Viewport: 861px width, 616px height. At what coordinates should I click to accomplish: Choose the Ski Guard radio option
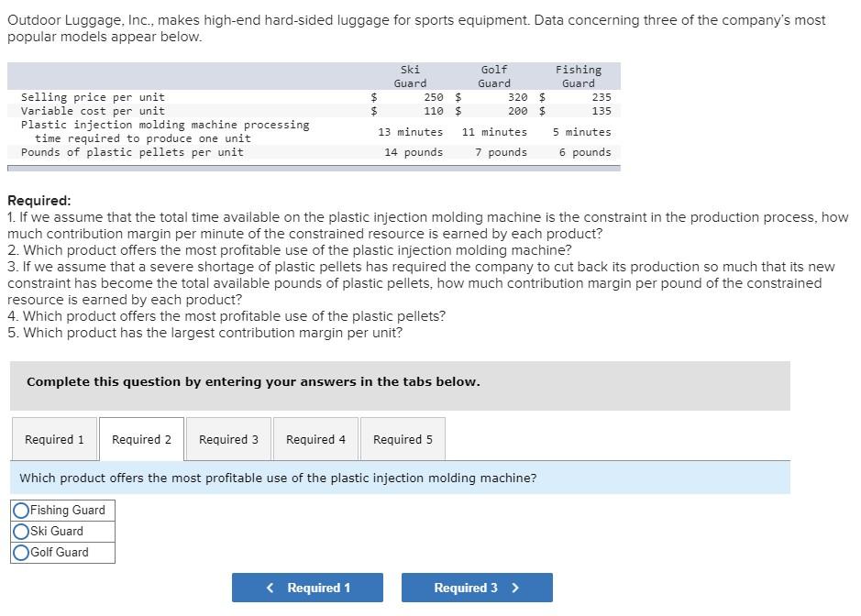pyautogui.click(x=21, y=532)
